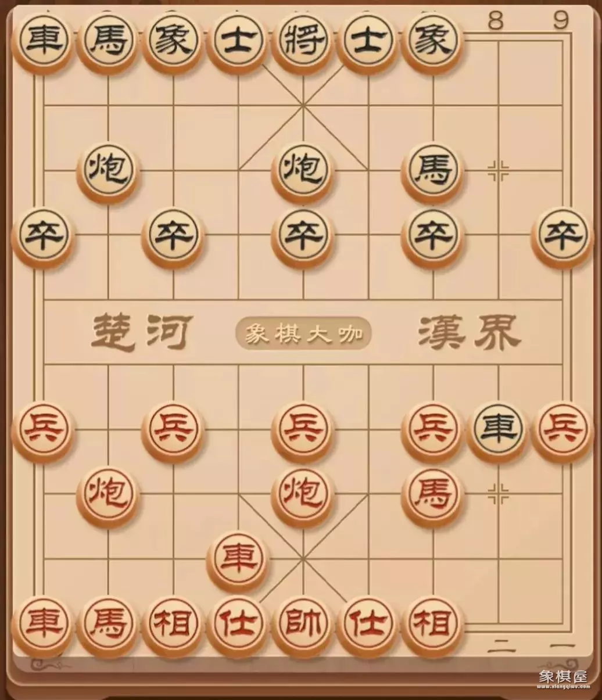The image size is (602, 700).
Task: Select the black horse next to corner chariot
Action: pyautogui.click(x=107, y=42)
